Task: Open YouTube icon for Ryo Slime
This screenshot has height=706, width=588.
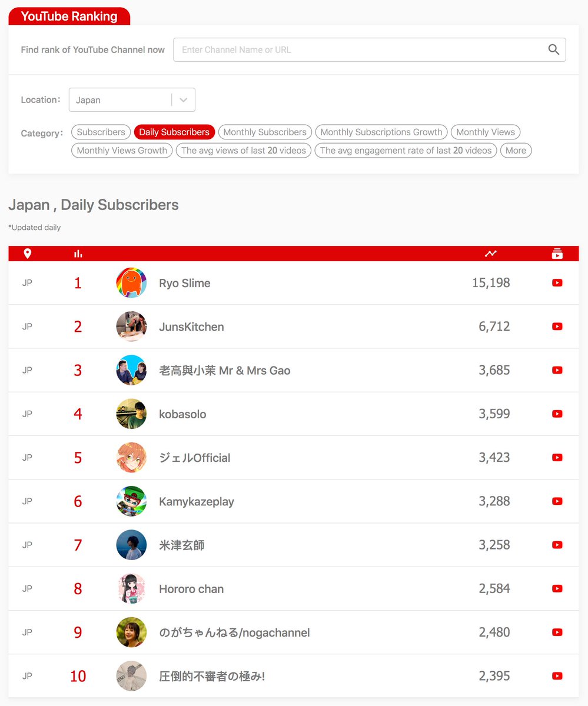Action: [557, 283]
